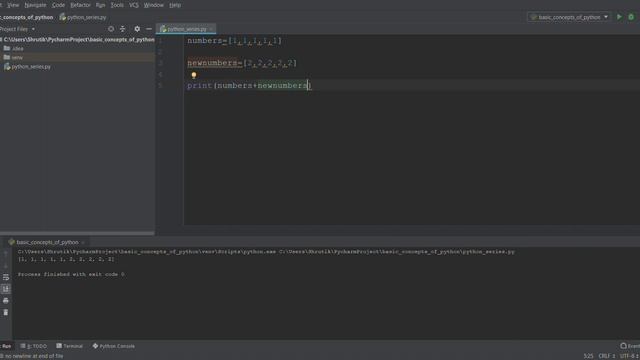Open the run configuration dropdown
The height and width of the screenshot is (360, 640).
569,17
